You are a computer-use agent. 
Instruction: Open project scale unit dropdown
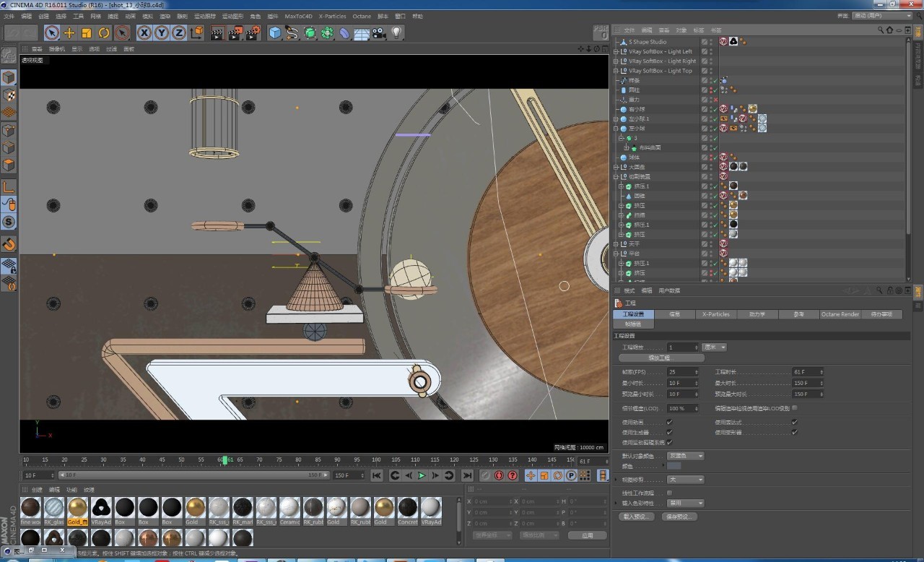point(715,347)
